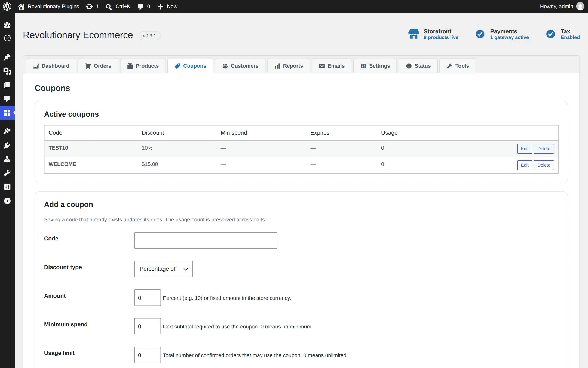Open the updates icon showing 1
The width and height of the screenshot is (588, 368).
click(92, 6)
